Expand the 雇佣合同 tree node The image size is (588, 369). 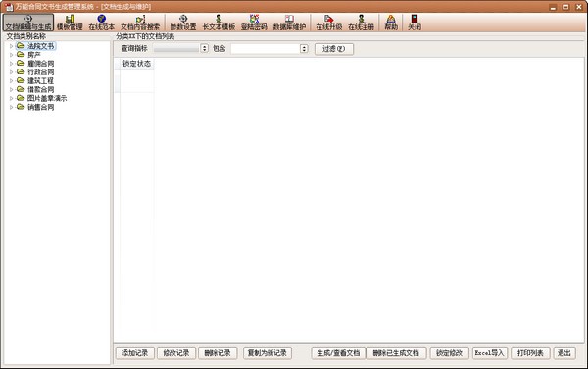tap(11, 64)
